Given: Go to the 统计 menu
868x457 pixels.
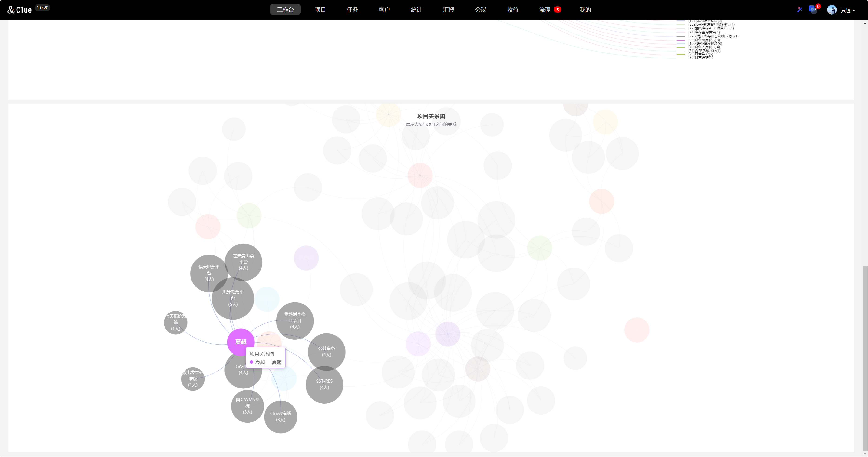Looking at the screenshot, I should click(x=416, y=10).
